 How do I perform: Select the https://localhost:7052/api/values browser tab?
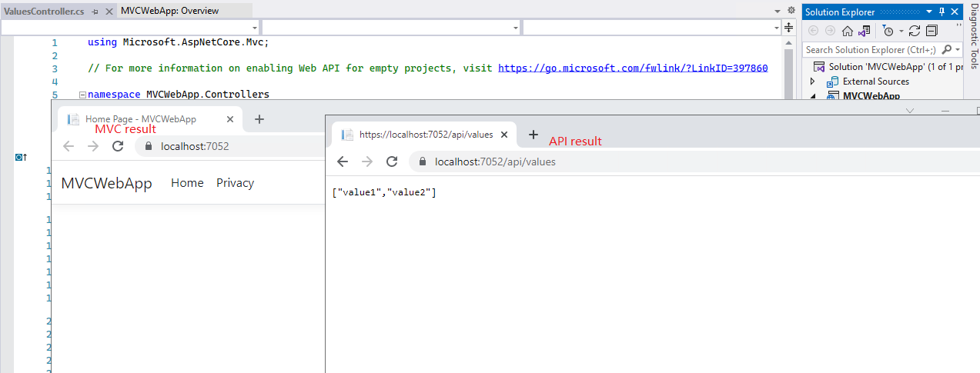click(426, 135)
